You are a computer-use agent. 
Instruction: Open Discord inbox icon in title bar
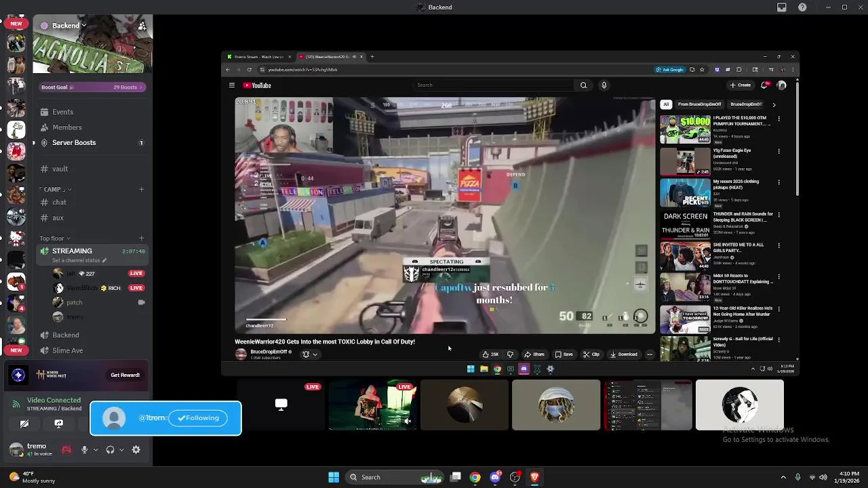(782, 7)
